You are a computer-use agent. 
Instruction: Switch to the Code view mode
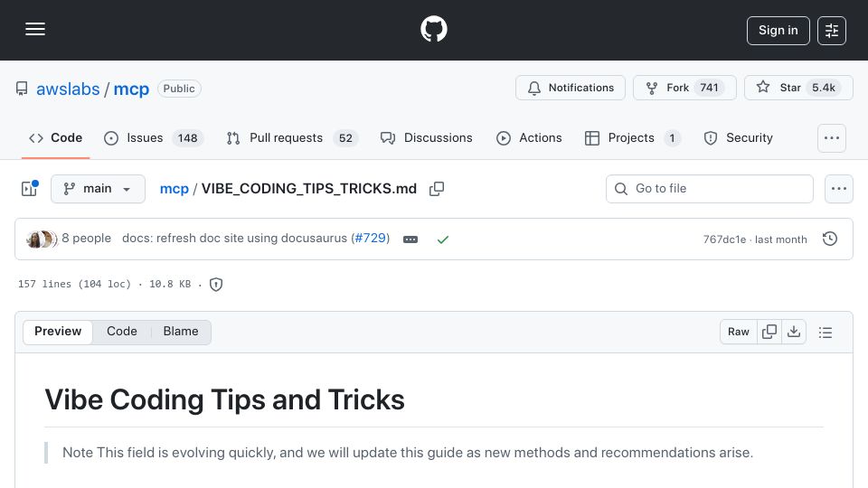tap(122, 332)
